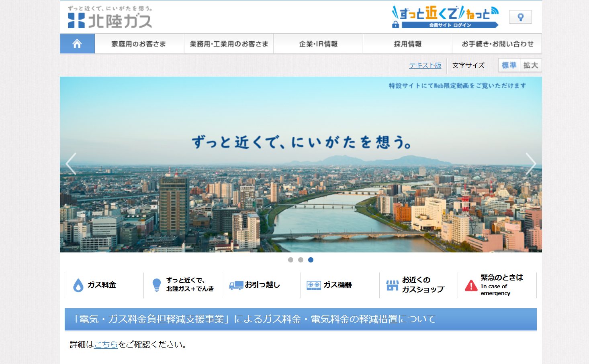Switch to テキスト版 text version
The image size is (589, 364).
tap(425, 65)
